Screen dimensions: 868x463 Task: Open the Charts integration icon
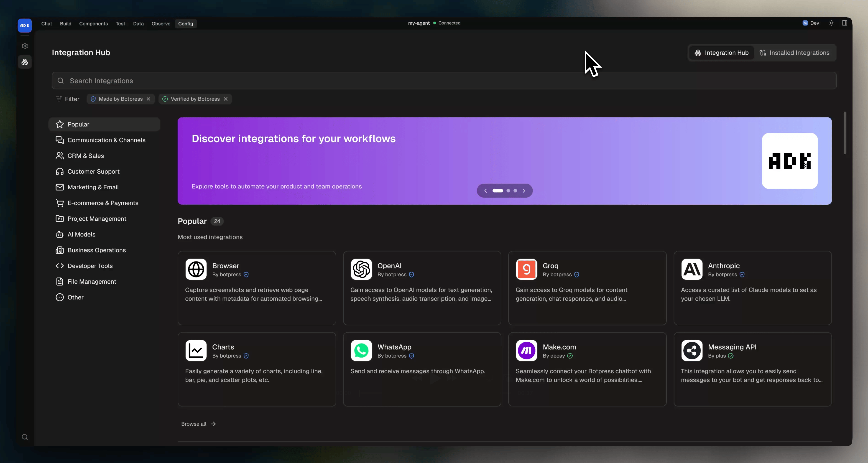click(x=196, y=351)
